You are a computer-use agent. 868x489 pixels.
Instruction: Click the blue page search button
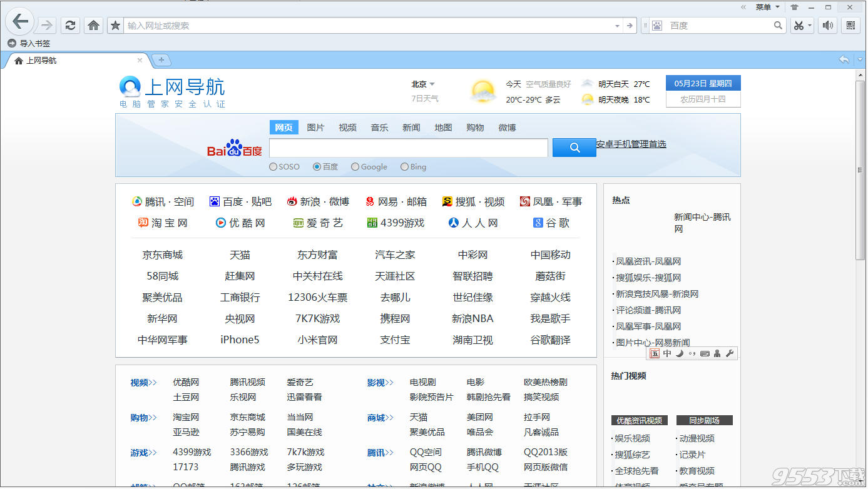(574, 148)
